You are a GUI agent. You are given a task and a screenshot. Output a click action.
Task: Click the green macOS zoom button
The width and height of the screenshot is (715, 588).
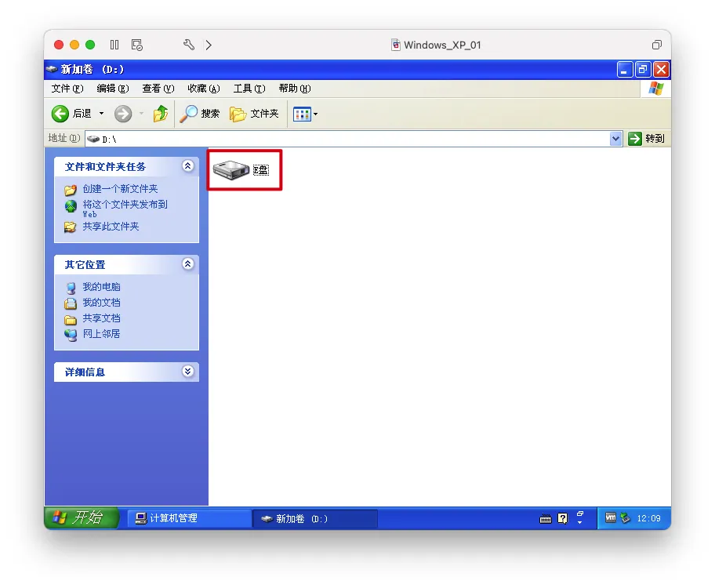(x=90, y=45)
